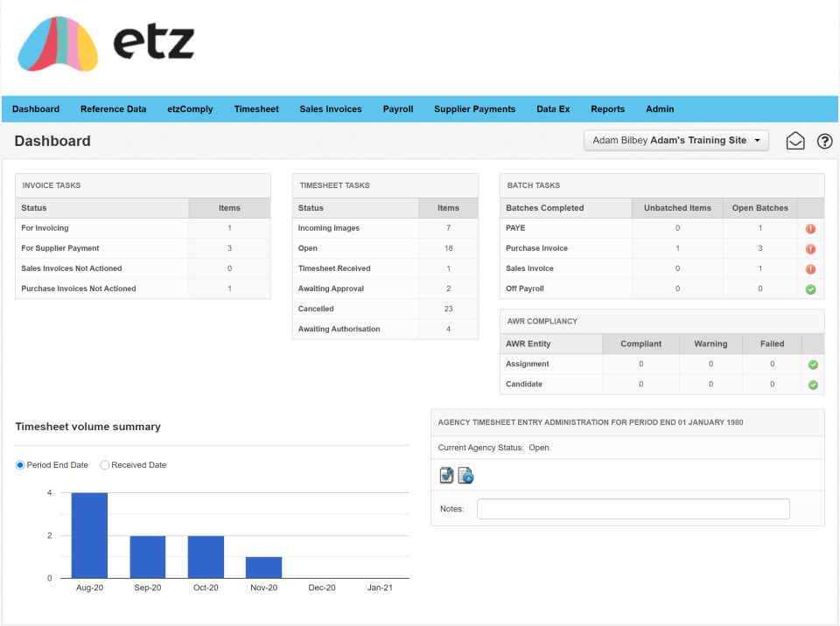
Task: Open the Reports menu
Action: (607, 109)
